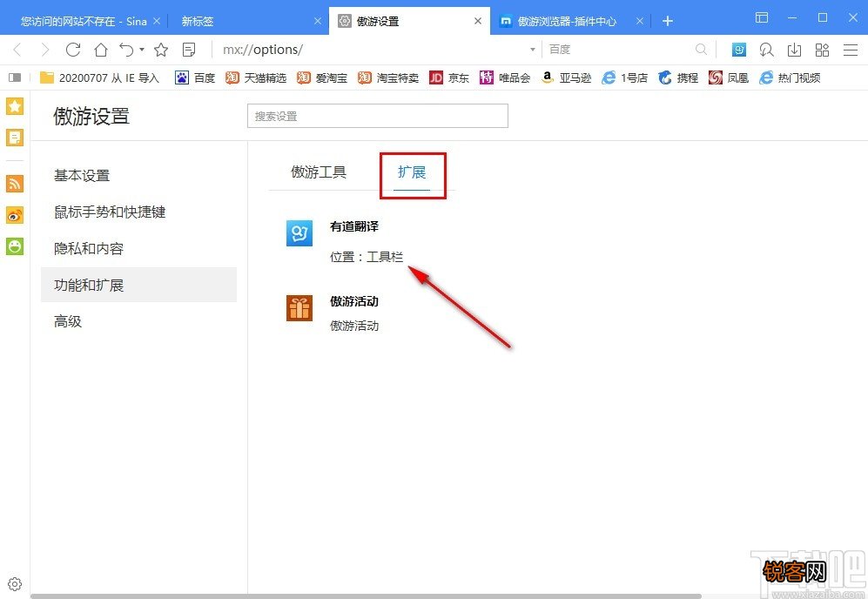
Task: Close the 傲游浏览器-插件中心 tab
Action: pyautogui.click(x=640, y=21)
